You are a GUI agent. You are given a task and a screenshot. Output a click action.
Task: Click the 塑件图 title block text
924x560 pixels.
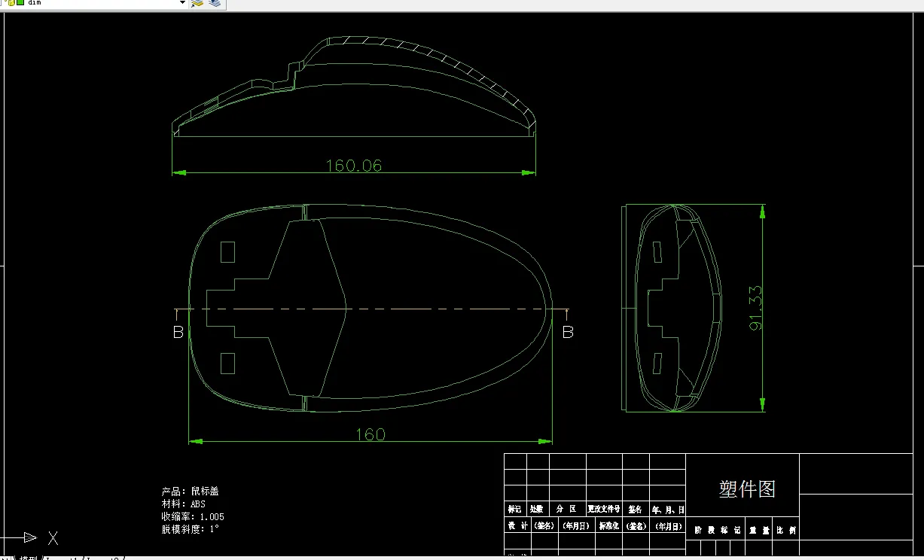pyautogui.click(x=747, y=489)
